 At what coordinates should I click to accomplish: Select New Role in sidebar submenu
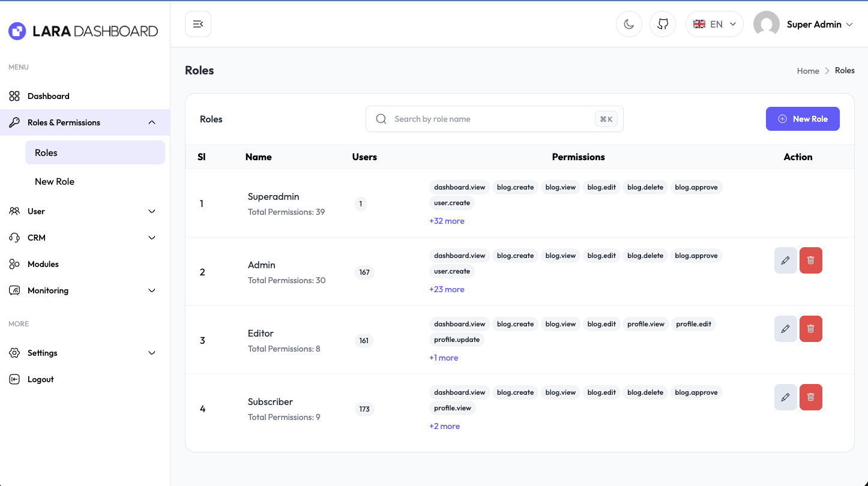click(55, 181)
